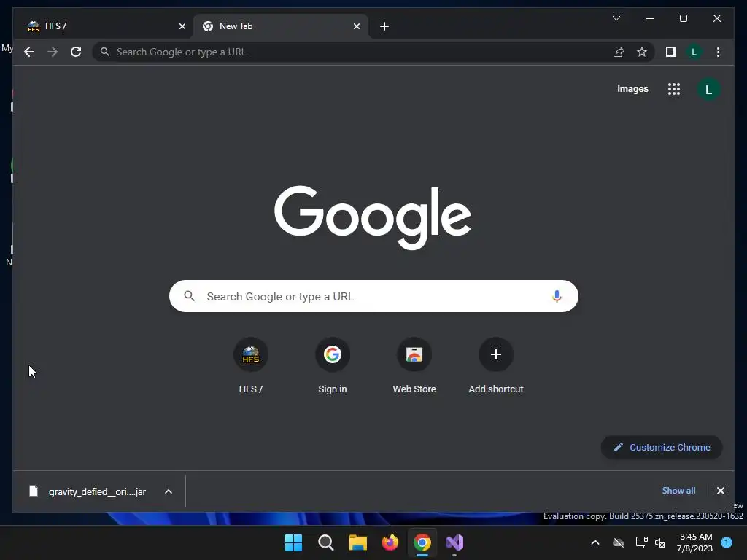This screenshot has width=747, height=560.
Task: Bookmark this tab with the star
Action: click(642, 52)
